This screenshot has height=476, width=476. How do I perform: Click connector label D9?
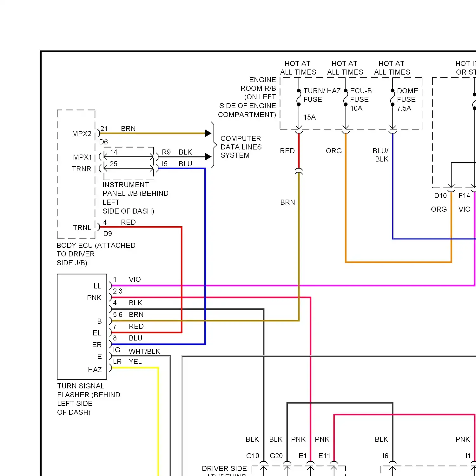point(108,234)
